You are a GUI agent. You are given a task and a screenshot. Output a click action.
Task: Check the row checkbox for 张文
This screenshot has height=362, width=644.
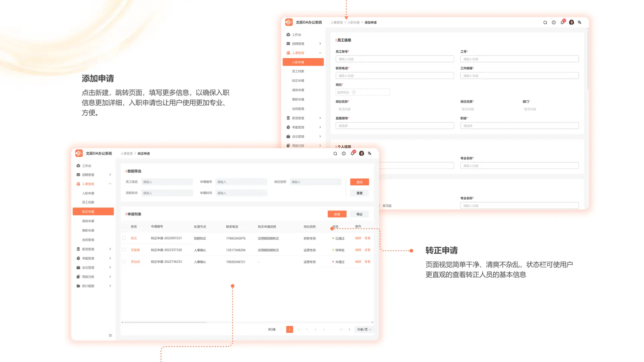point(124,238)
